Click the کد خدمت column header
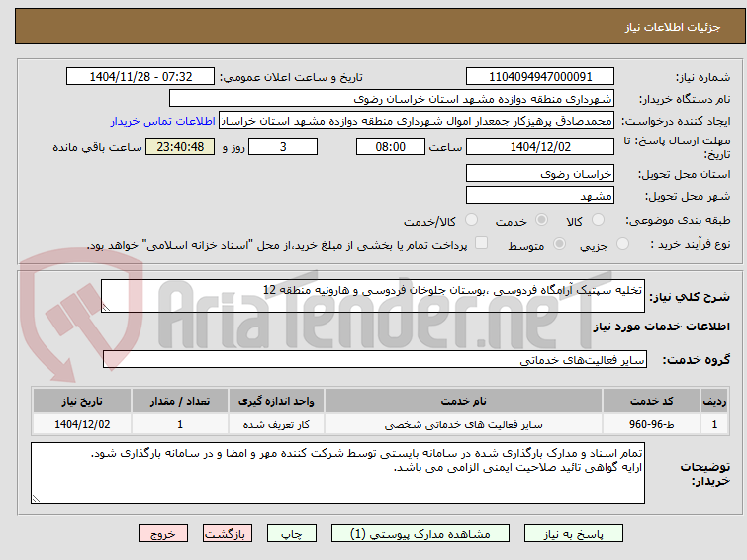The width and height of the screenshot is (747, 560). point(651,401)
